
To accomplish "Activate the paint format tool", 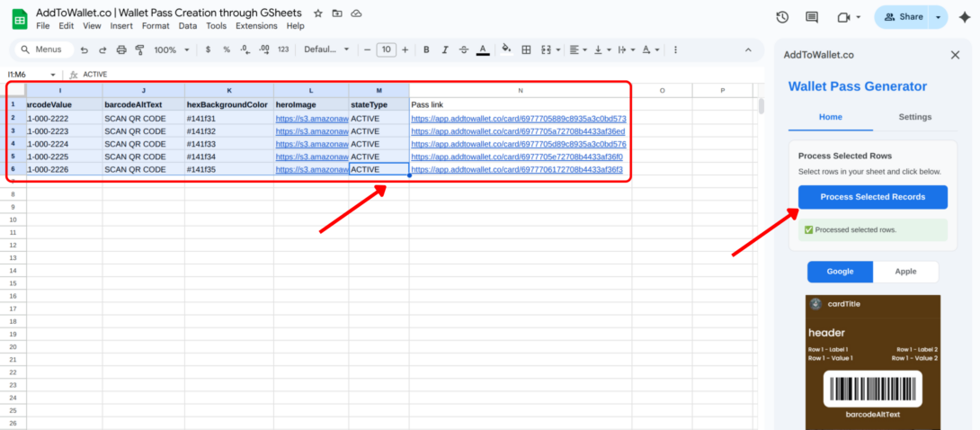I will pyautogui.click(x=140, y=50).
